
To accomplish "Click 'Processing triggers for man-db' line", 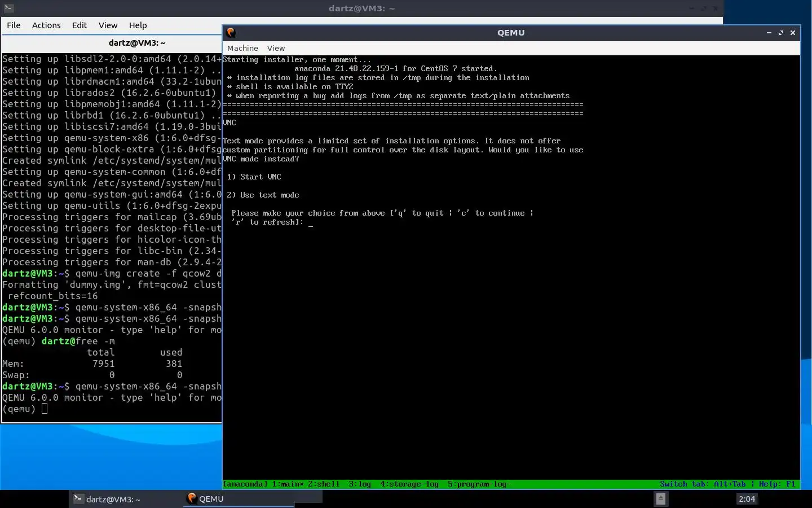I will 112,262.
